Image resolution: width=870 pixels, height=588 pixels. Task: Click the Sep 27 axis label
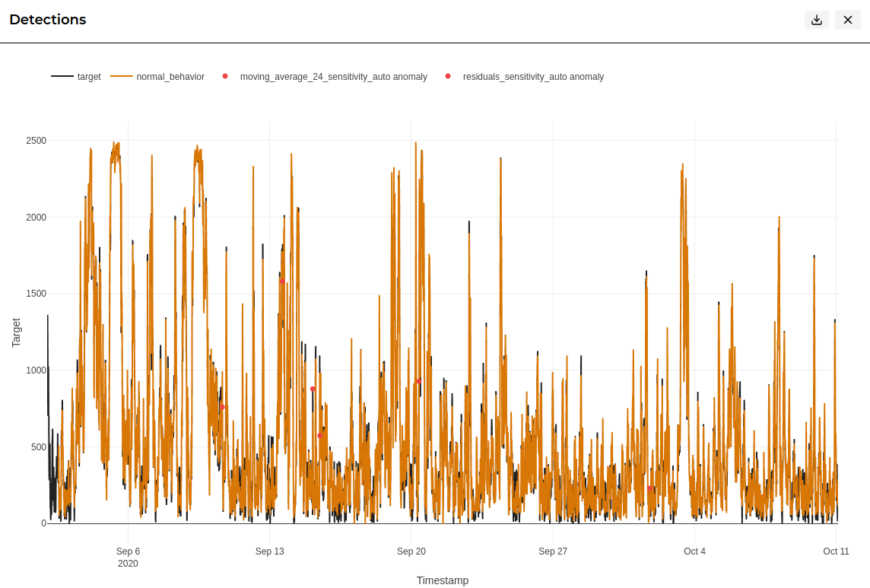(553, 551)
